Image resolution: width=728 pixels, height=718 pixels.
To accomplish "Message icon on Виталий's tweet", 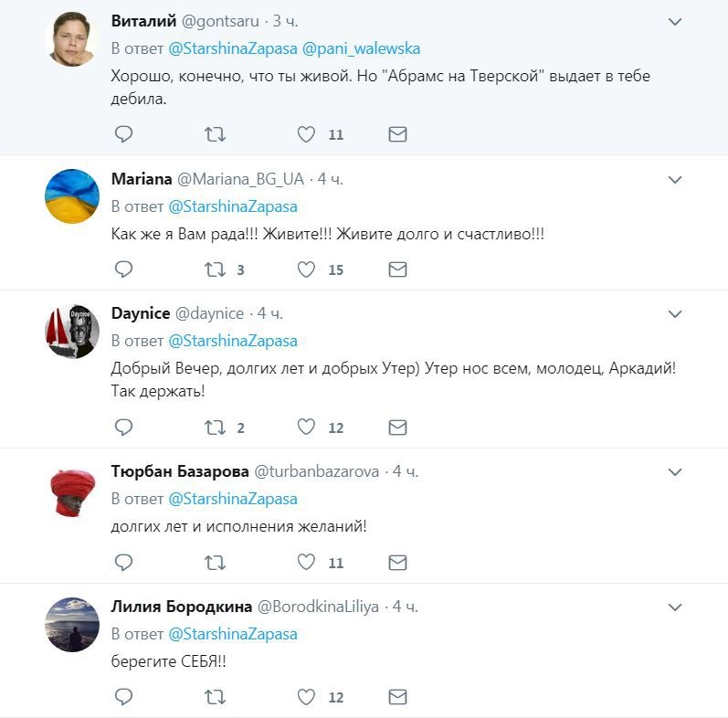I will [397, 134].
